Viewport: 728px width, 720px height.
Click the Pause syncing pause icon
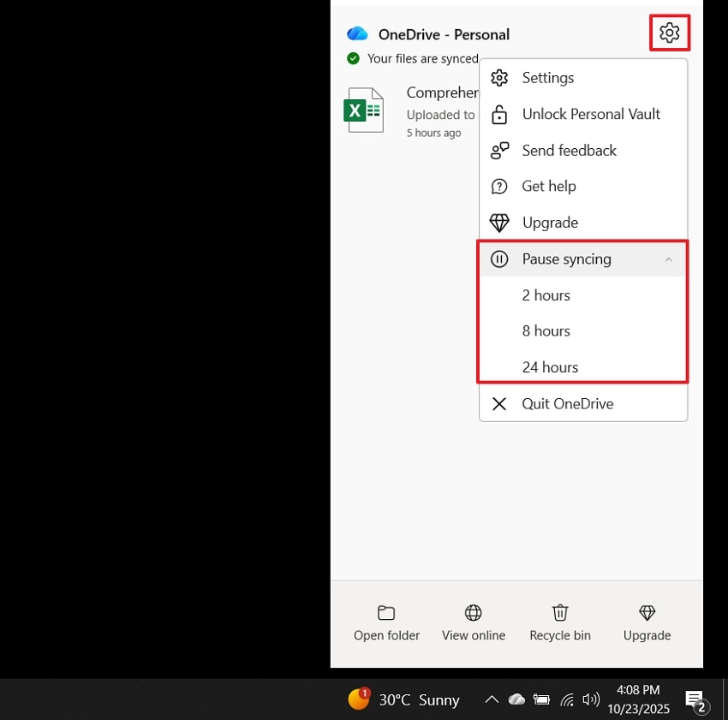(x=499, y=259)
